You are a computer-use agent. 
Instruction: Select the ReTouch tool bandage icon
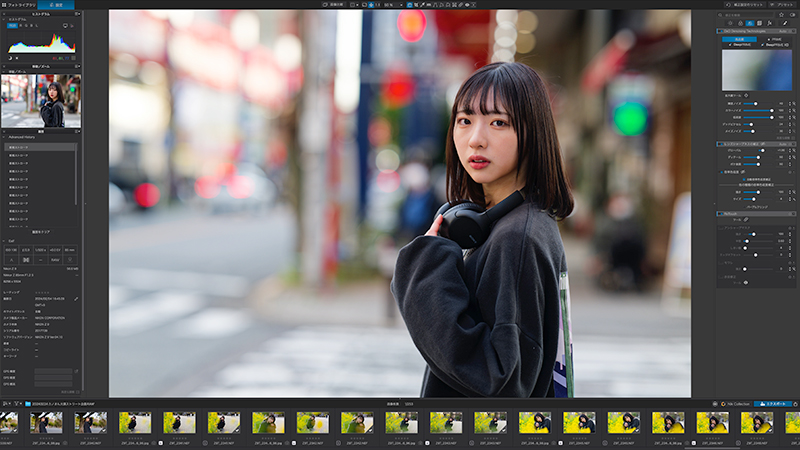click(746, 220)
